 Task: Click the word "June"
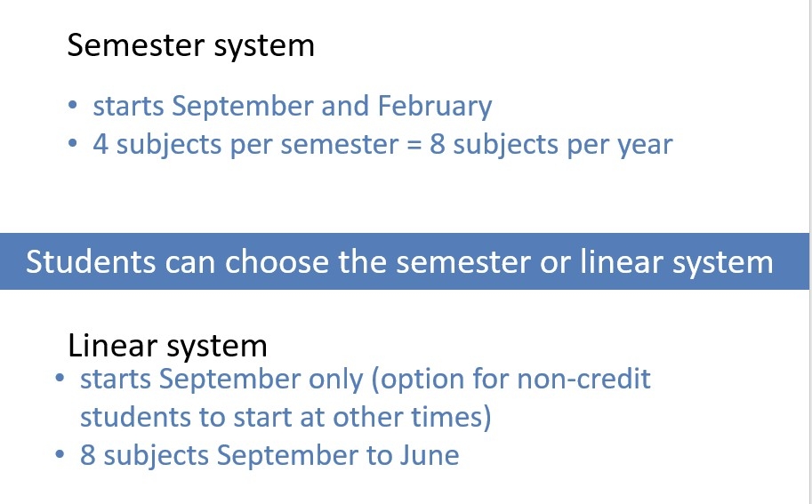tap(430, 455)
